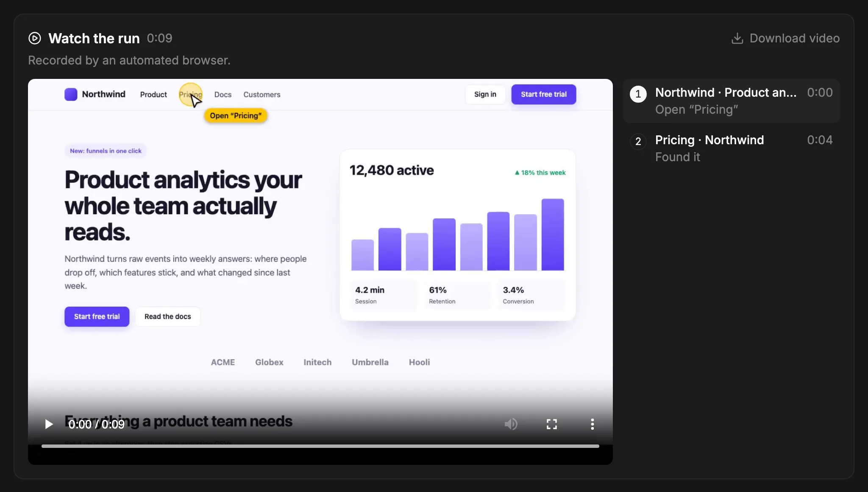This screenshot has width=868, height=492.
Task: Click the "New: funnels in one click" badge
Action: [x=106, y=151]
